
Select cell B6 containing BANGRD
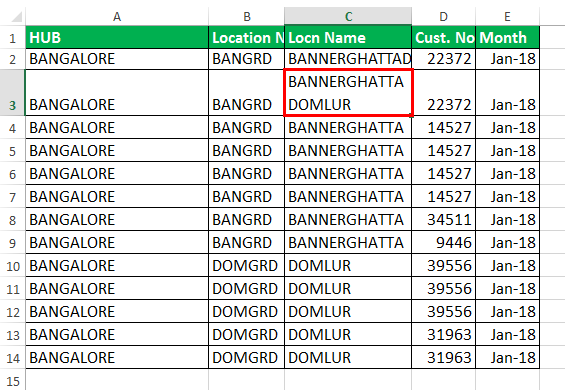pyautogui.click(x=246, y=173)
